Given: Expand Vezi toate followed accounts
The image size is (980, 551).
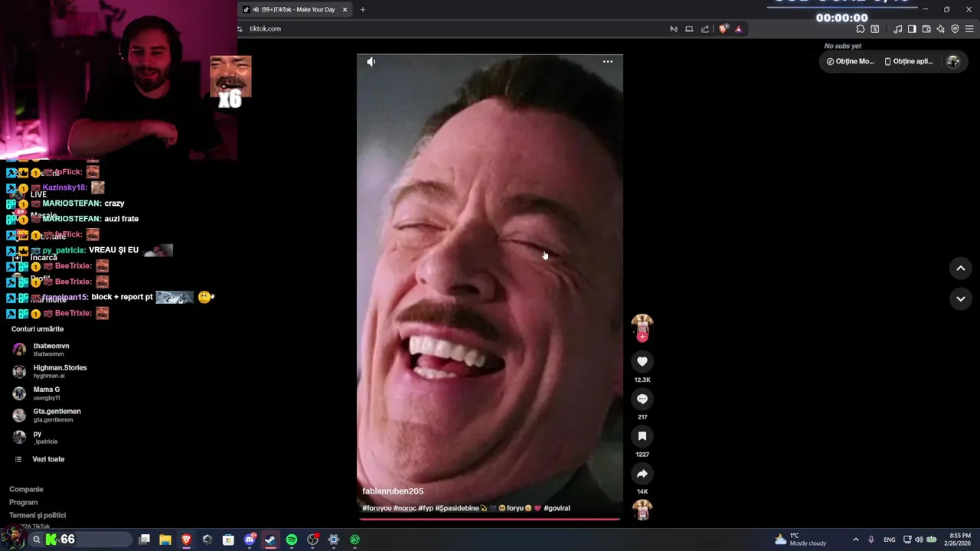Looking at the screenshot, I should pyautogui.click(x=40, y=459).
